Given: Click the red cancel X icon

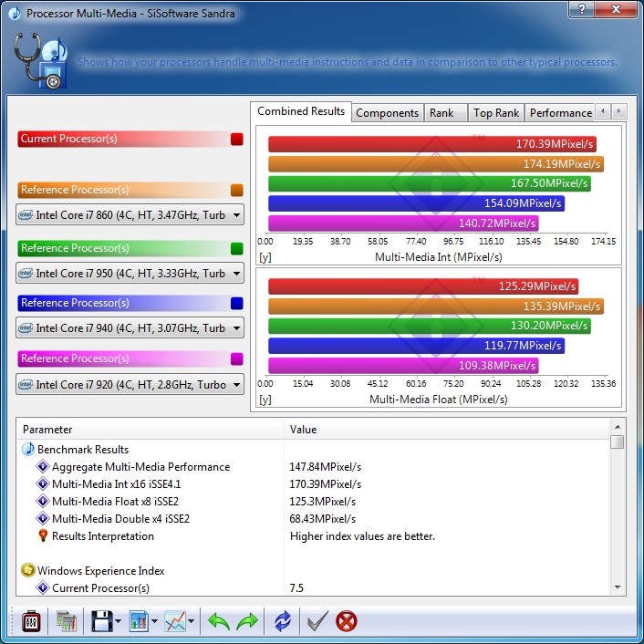Looking at the screenshot, I should click(347, 621).
